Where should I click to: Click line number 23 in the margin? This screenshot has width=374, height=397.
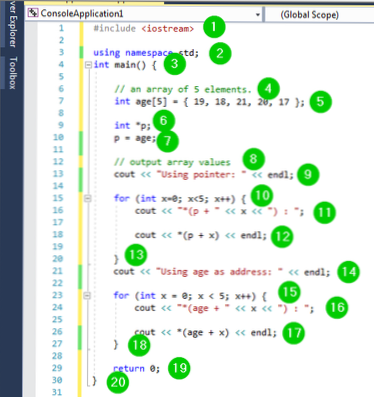coord(57,295)
